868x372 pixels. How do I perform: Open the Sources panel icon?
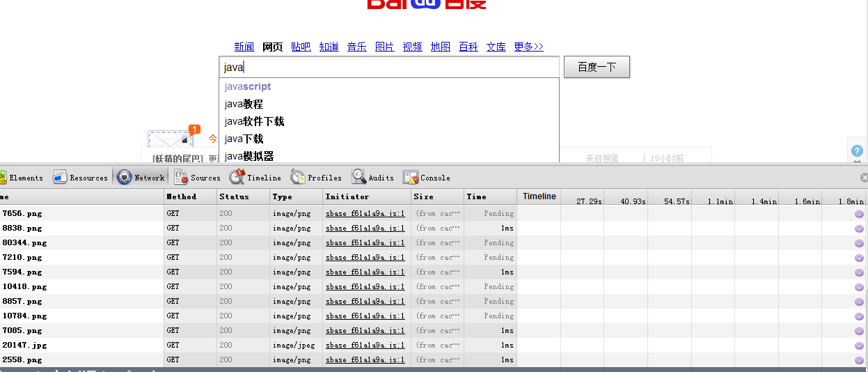181,177
